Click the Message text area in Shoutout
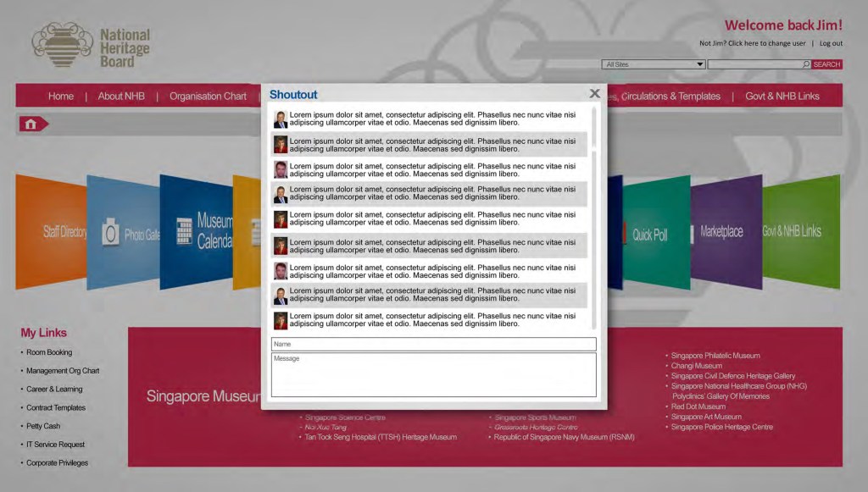Viewport: 868px width, 492px height. click(433, 374)
